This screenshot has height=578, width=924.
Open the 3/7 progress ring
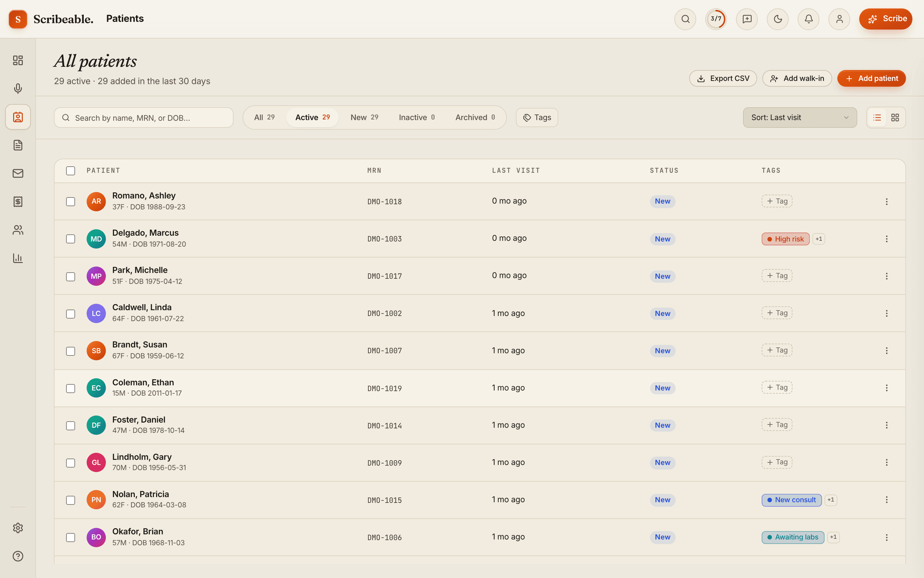[x=716, y=19]
